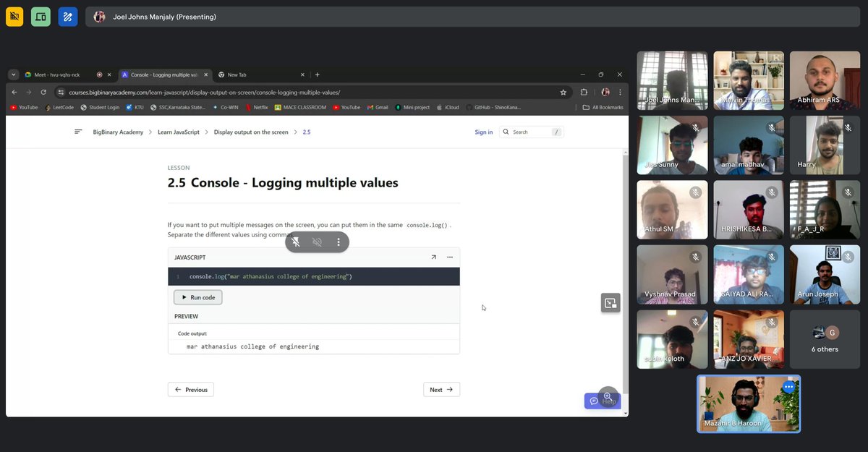Open the GitHub - ShinoKana bookmark
868x452 pixels.
tap(493, 107)
